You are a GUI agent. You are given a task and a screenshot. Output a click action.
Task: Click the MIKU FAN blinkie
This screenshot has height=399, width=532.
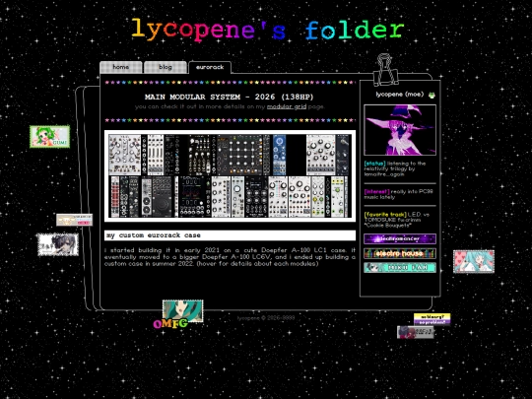(400, 267)
